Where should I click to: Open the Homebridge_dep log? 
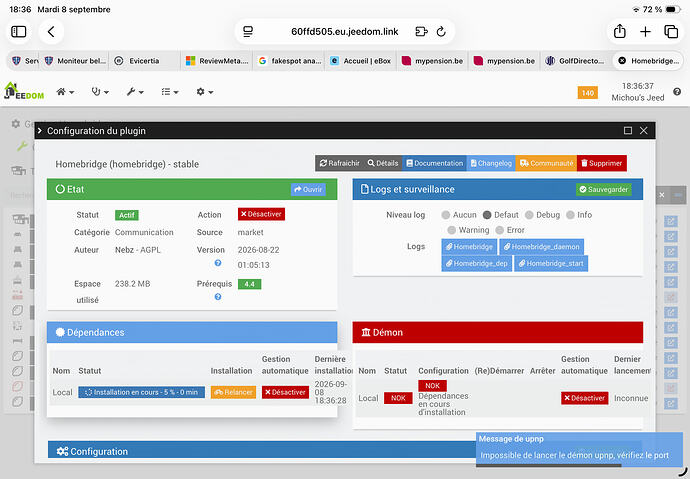(477, 263)
